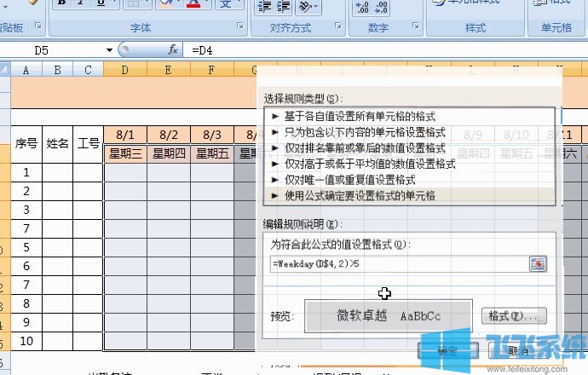Click the Decrease Decimal icon
Screen dimensions: 588x375
coord(381,7)
